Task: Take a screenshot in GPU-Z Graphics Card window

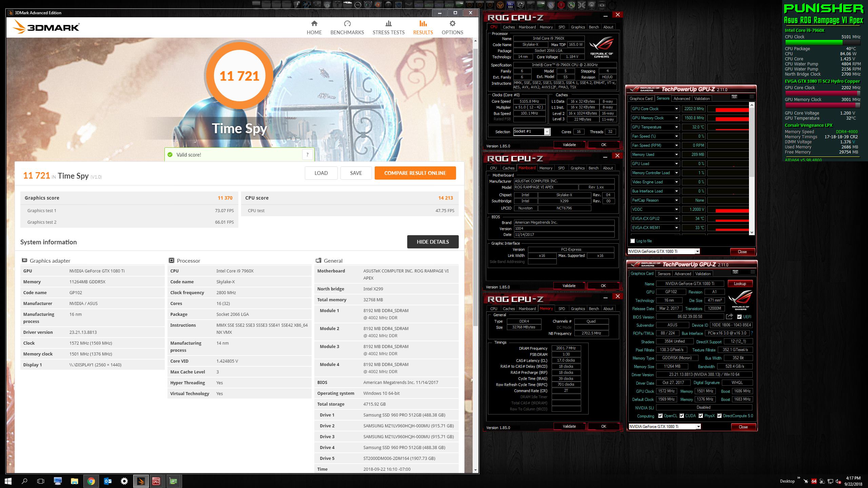Action: (735, 272)
